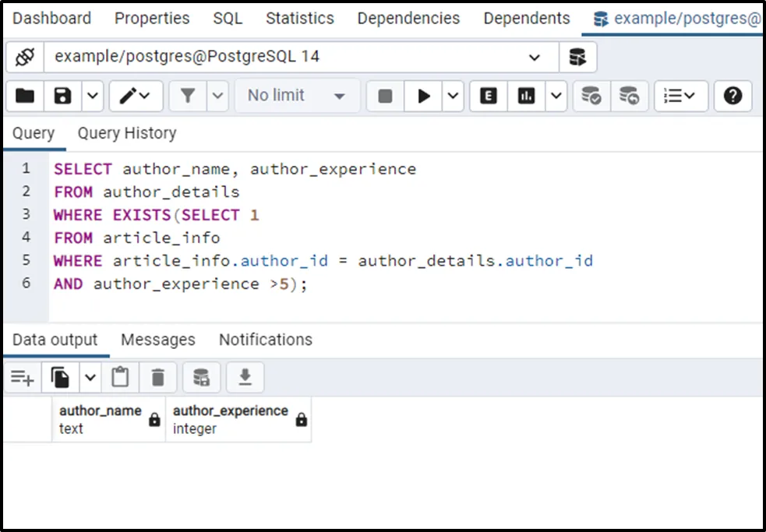Image resolution: width=766 pixels, height=532 pixels.
Task: Click the Commit transaction database icon
Action: [x=591, y=96]
